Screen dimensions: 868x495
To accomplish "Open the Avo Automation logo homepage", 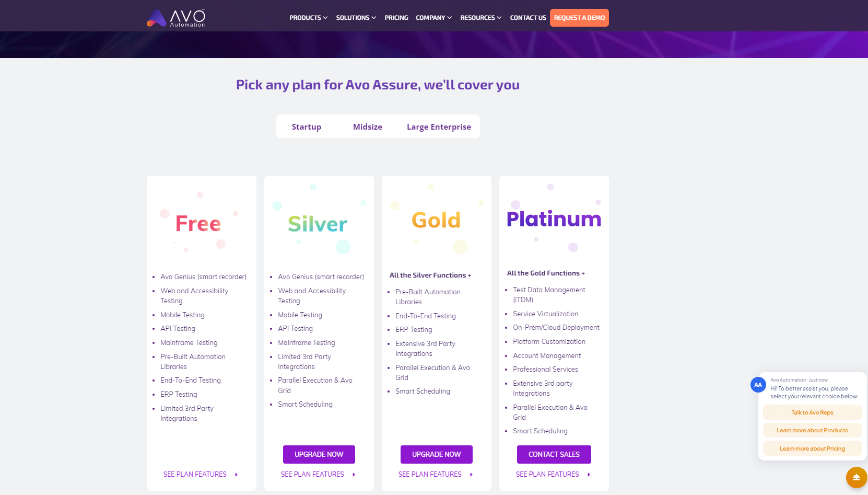I will (176, 18).
